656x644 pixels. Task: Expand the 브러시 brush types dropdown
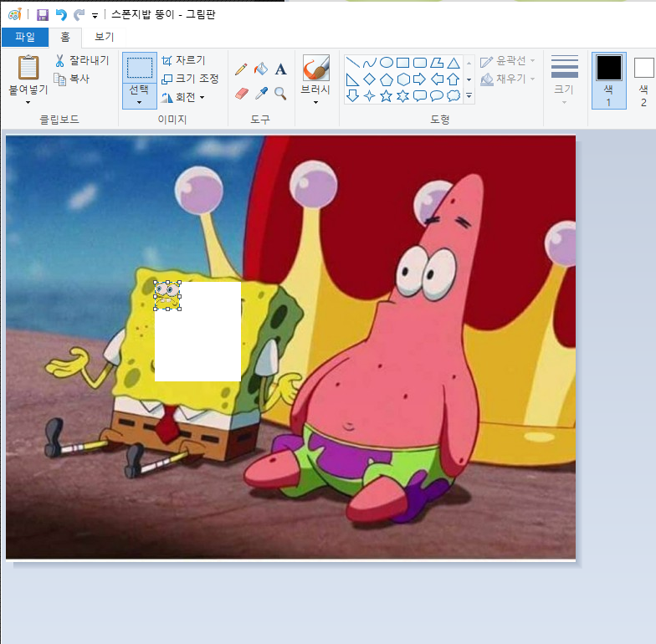[316, 102]
